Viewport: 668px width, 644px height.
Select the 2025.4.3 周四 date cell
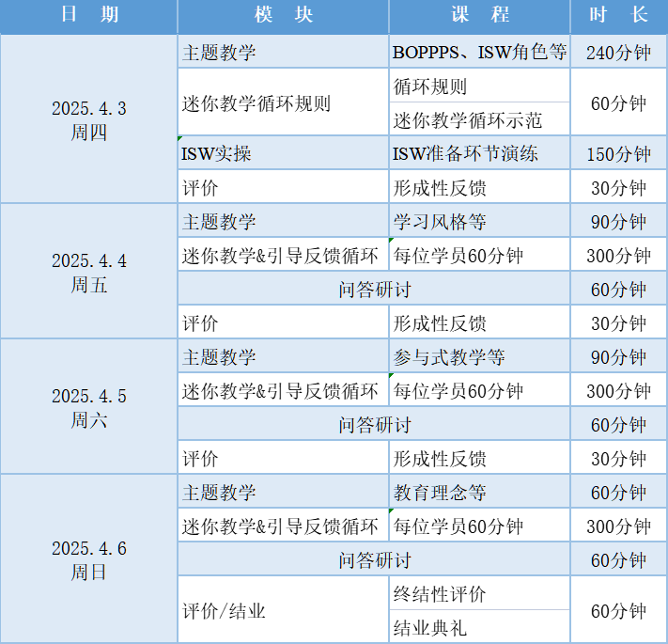click(x=88, y=118)
